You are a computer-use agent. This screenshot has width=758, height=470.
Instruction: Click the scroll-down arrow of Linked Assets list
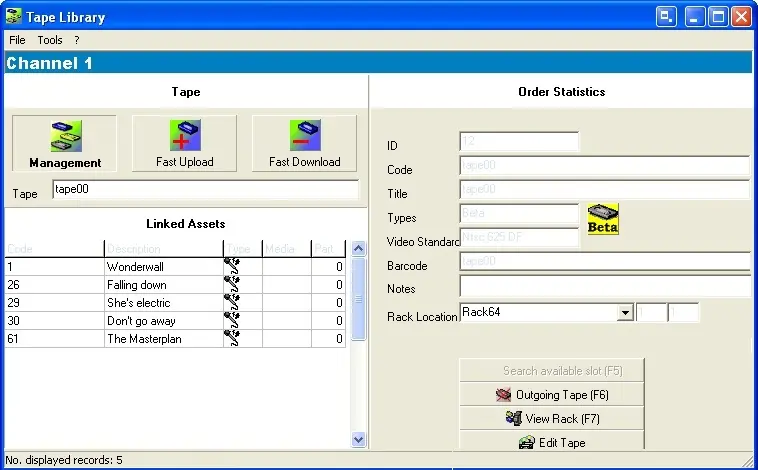(359, 439)
